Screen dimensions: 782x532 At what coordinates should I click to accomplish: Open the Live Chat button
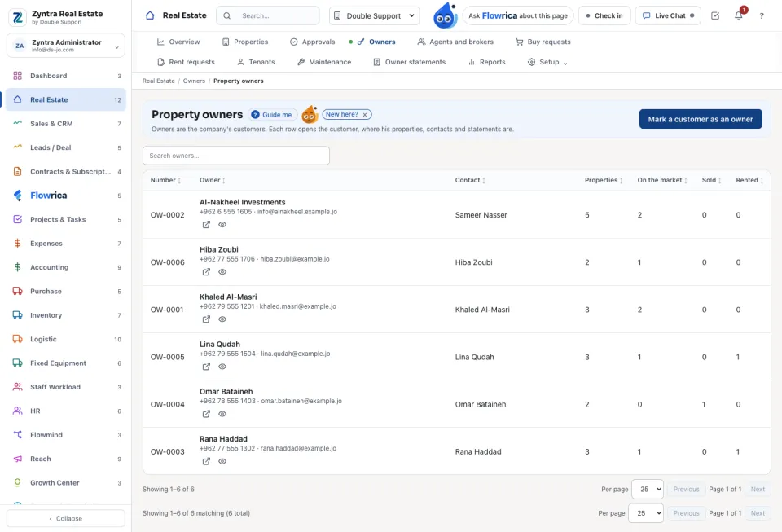668,16
